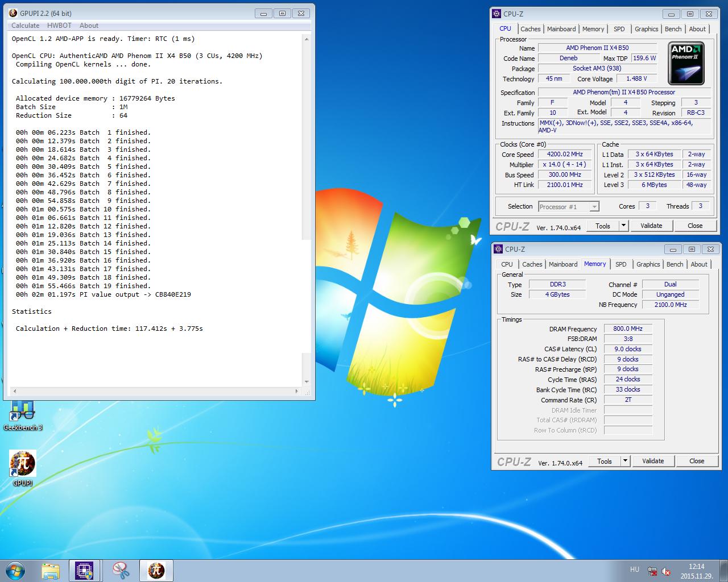Switch to SPD tab in upper CPU-Z window

pyautogui.click(x=619, y=29)
